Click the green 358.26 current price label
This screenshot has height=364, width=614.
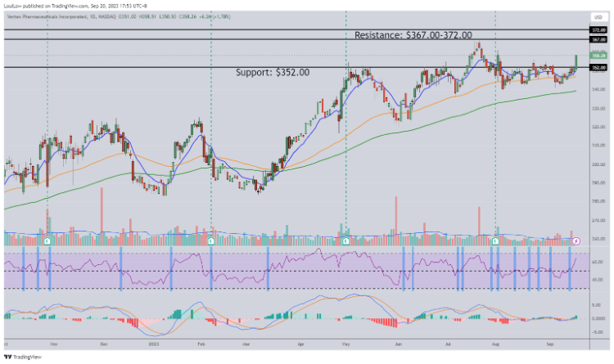click(x=598, y=56)
